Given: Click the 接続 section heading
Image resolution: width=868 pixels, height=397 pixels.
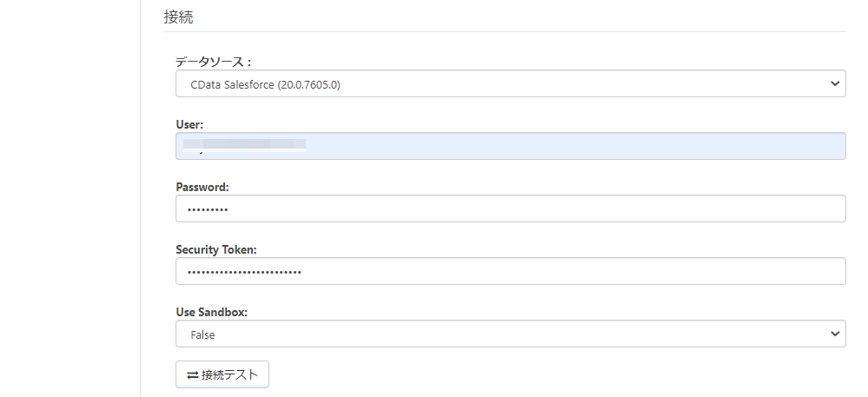Looking at the screenshot, I should tap(179, 17).
